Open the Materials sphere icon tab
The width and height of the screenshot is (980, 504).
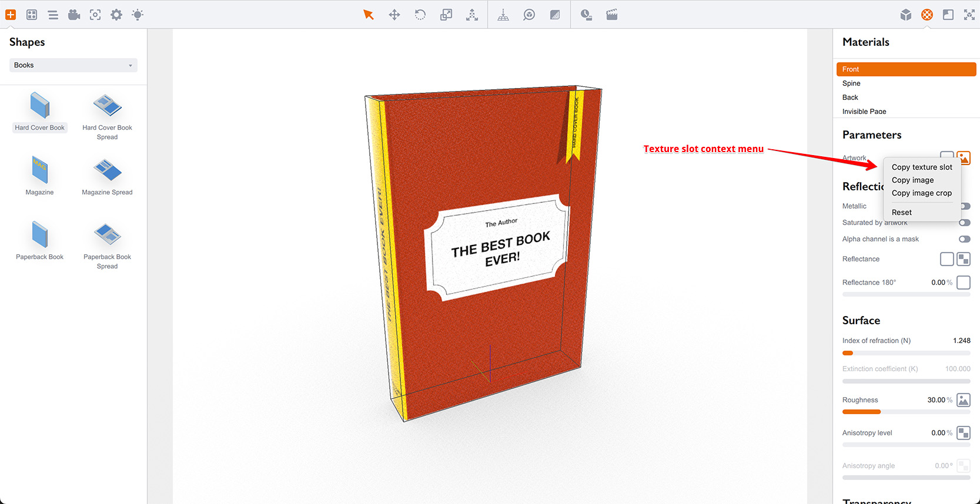[x=927, y=15]
